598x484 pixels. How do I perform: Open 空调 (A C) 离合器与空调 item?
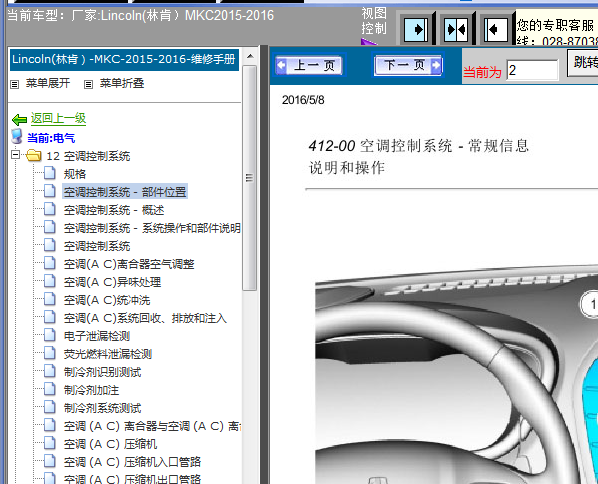[152, 426]
